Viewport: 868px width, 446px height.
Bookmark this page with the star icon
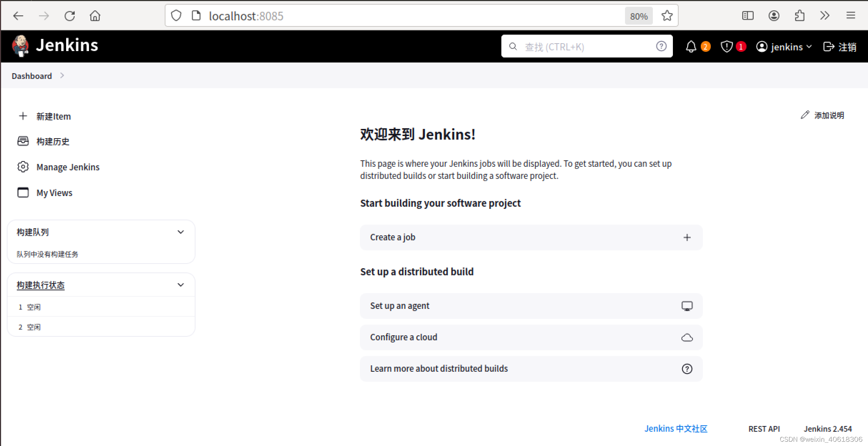tap(667, 16)
